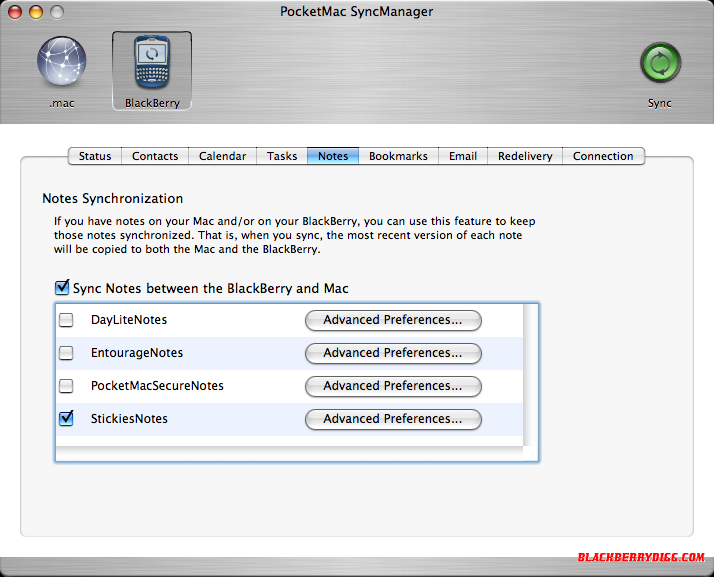Image resolution: width=714 pixels, height=577 pixels.
Task: Uncheck Sync Notes between BlackBerry and Mac
Action: point(61,288)
